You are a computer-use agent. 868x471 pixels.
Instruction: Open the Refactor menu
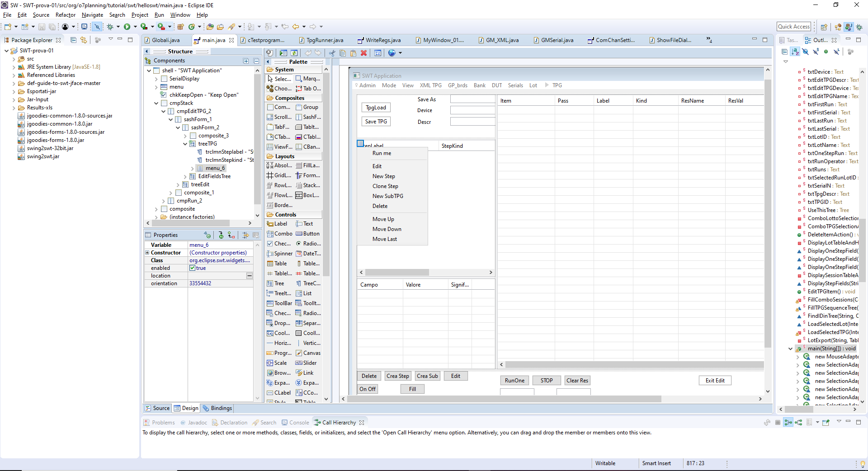[66, 15]
